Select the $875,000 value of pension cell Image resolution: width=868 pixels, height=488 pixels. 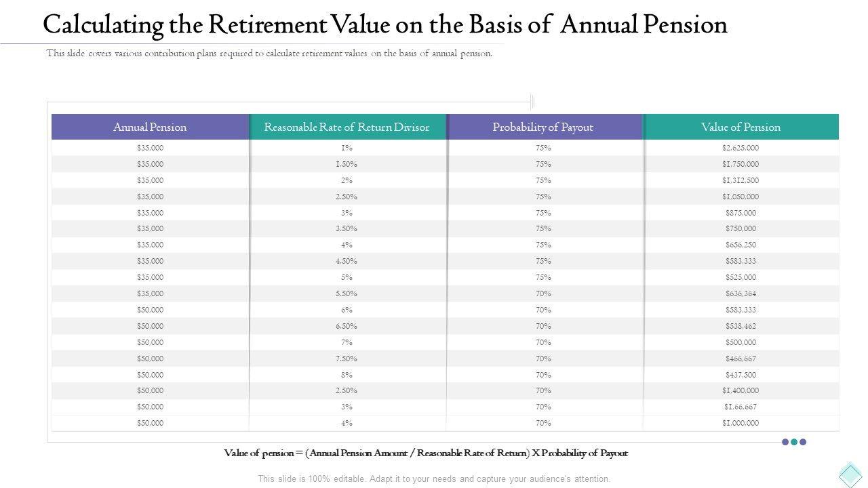[741, 213]
